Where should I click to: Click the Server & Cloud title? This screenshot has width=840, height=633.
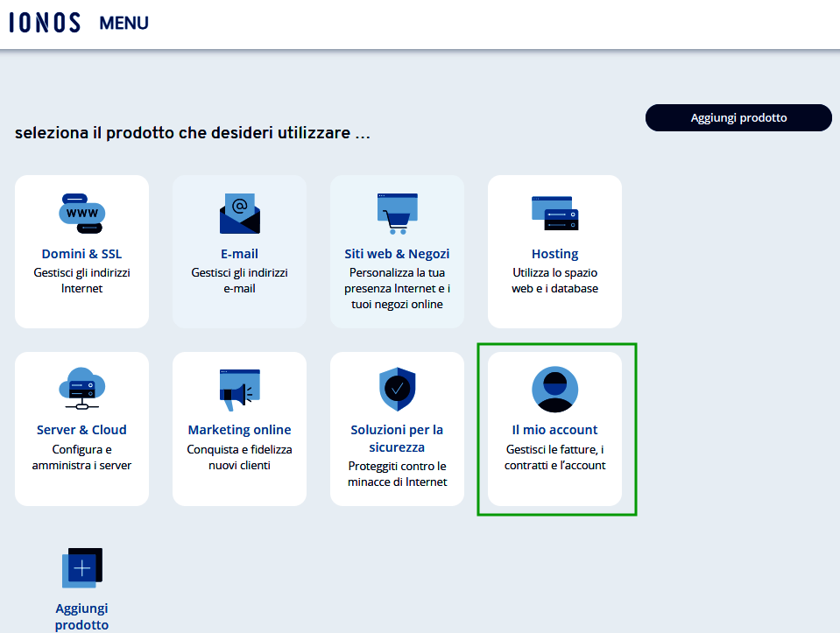81,430
